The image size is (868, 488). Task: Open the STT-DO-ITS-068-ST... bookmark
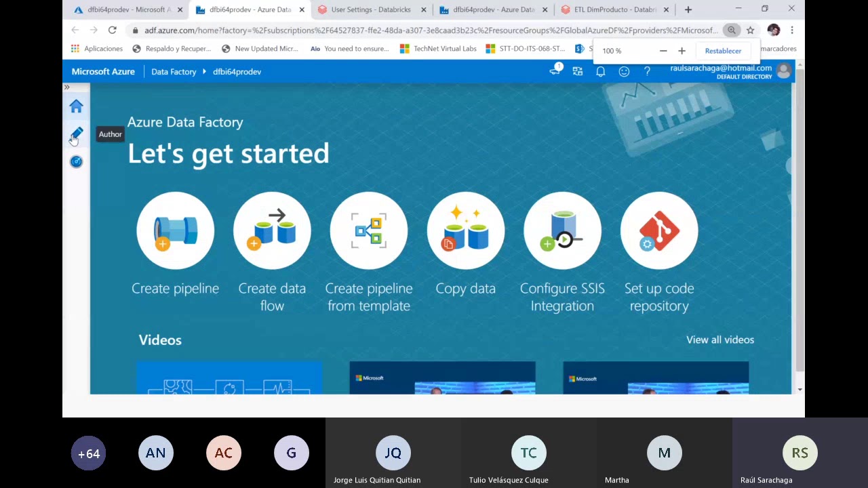(x=526, y=49)
